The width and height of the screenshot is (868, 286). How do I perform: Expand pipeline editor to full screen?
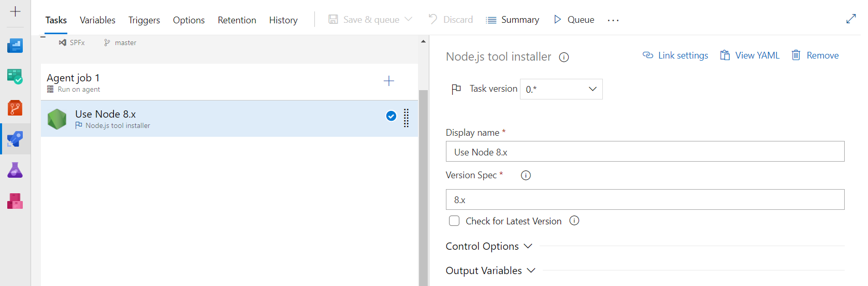click(x=851, y=19)
